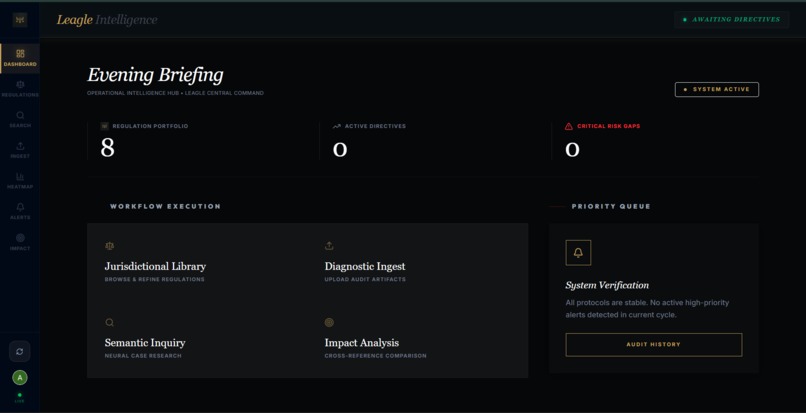Open Ingest from the sidebar

20,150
